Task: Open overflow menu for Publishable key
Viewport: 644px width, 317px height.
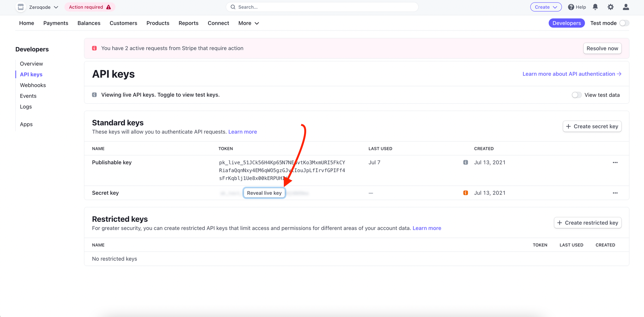Action: coord(615,162)
